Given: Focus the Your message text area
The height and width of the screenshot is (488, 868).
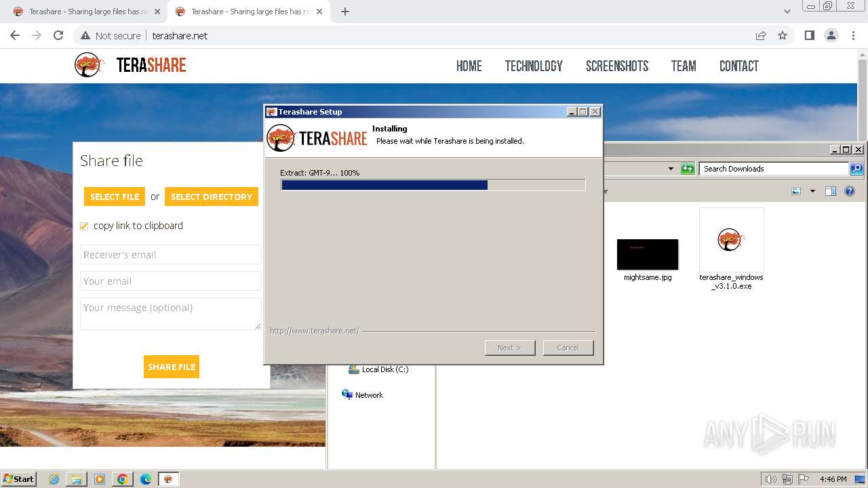Looking at the screenshot, I should pyautogui.click(x=171, y=314).
